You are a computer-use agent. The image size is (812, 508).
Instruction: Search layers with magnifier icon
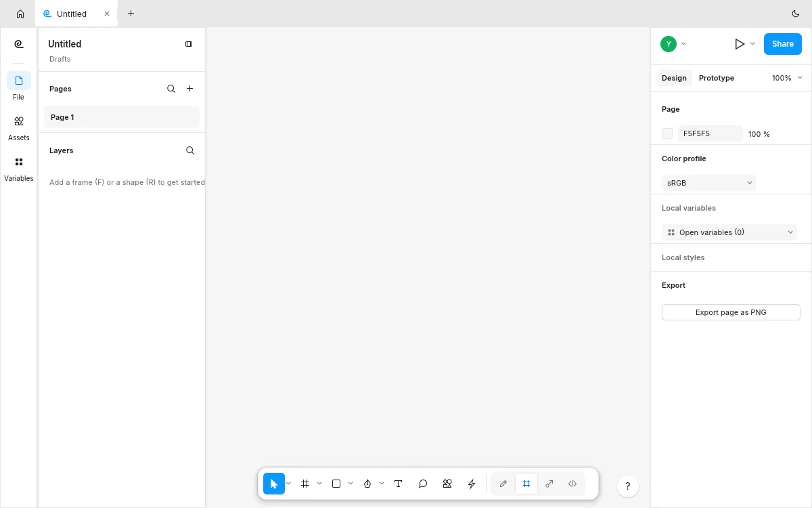(190, 150)
